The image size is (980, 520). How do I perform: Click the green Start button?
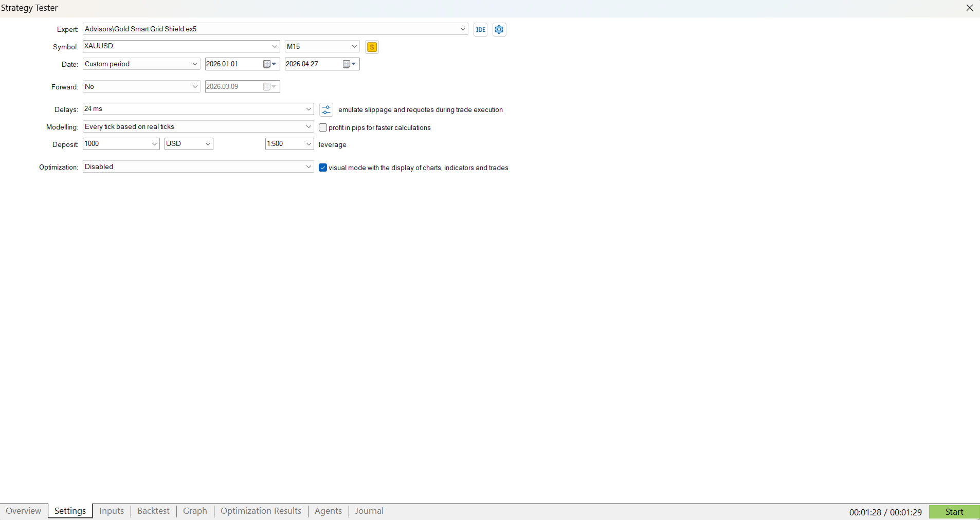tap(954, 512)
